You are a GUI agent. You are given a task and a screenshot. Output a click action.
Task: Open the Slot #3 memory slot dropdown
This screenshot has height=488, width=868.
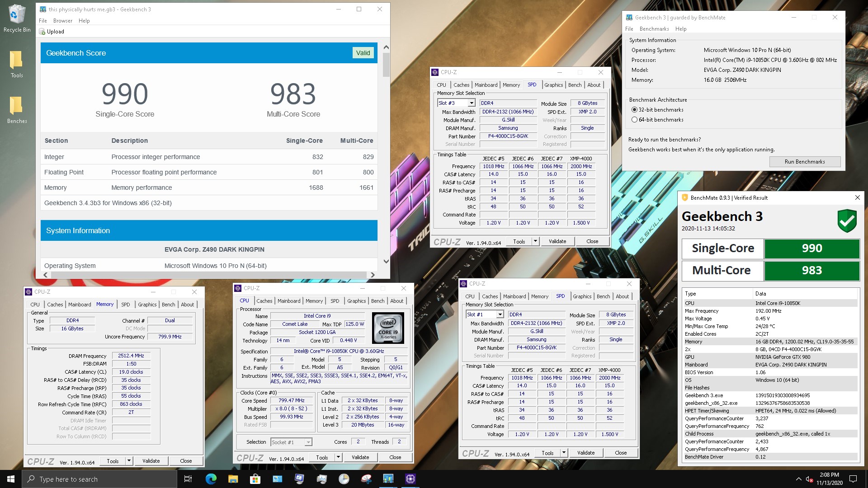click(471, 103)
